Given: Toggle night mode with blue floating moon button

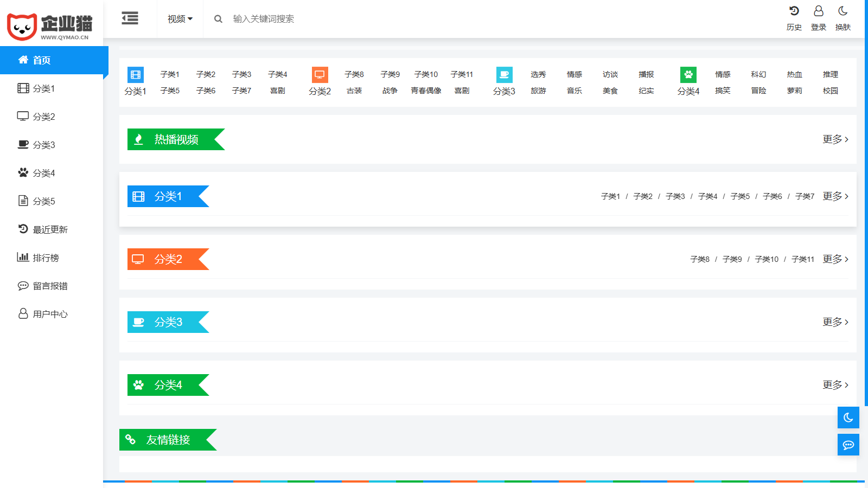Looking at the screenshot, I should [x=848, y=418].
